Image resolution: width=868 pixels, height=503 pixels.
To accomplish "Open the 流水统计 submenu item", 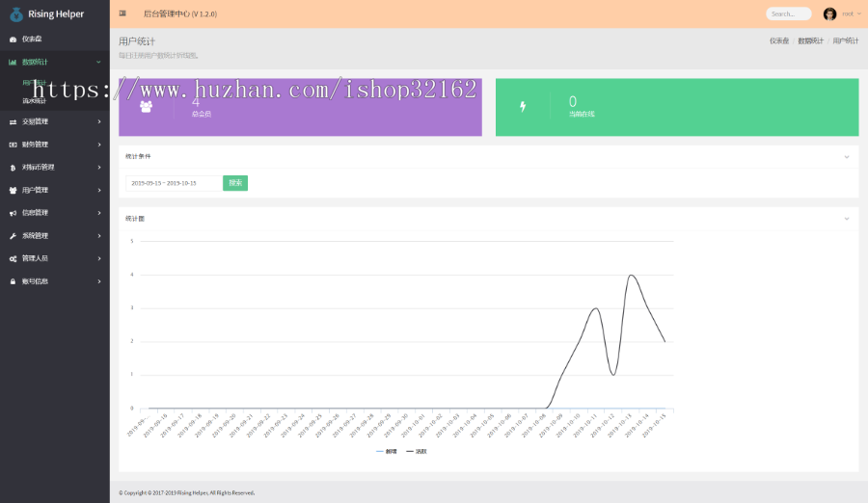I will [x=35, y=101].
